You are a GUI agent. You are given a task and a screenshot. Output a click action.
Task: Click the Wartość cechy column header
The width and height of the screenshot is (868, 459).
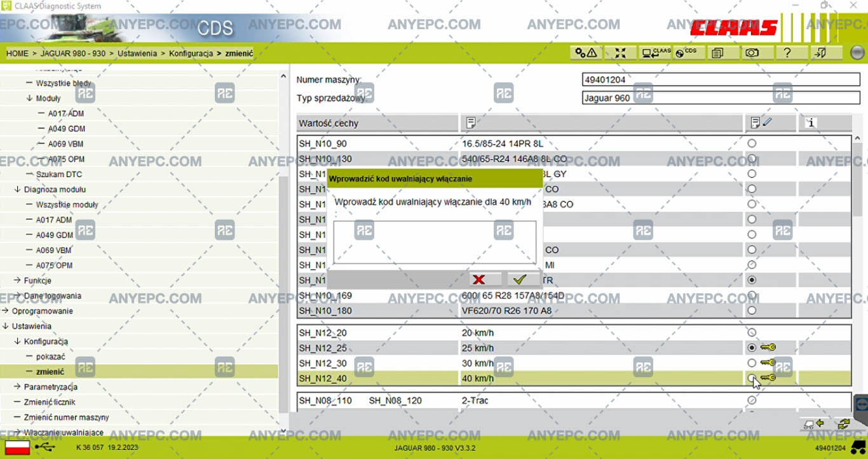pyautogui.click(x=377, y=123)
